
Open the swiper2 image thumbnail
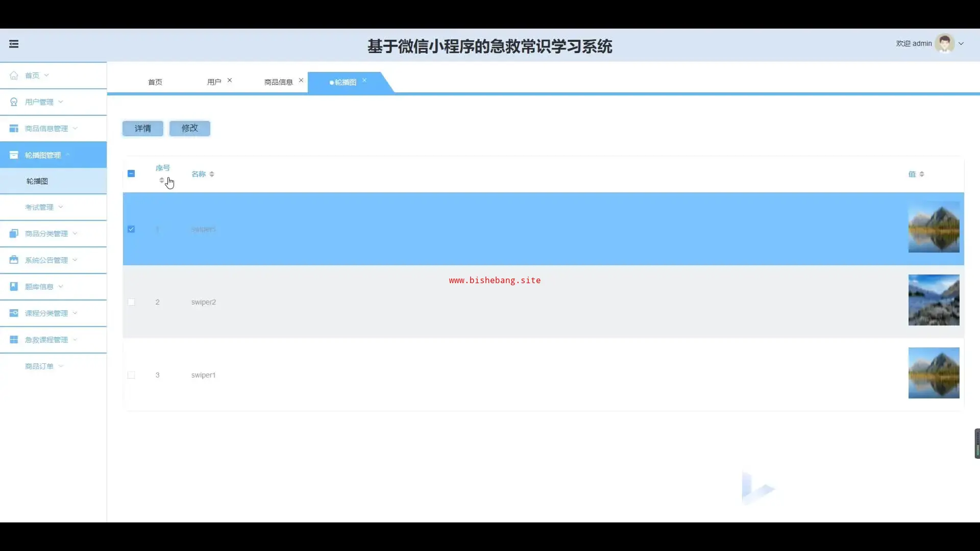point(934,300)
